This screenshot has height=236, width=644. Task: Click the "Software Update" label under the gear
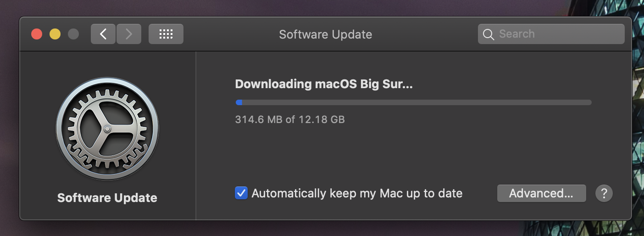[x=107, y=198]
